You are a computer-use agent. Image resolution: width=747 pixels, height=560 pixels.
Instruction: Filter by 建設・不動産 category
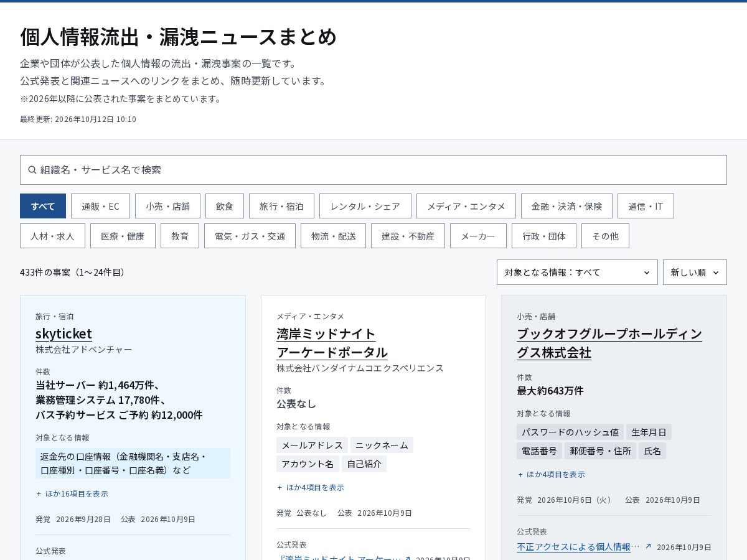click(408, 236)
